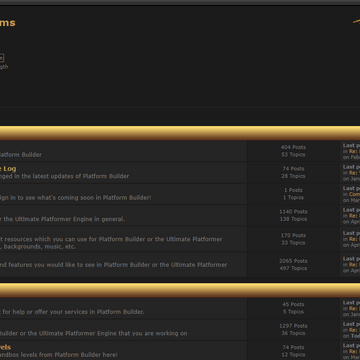Click the '2065 Posts' count
This screenshot has width=360, height=360.
pyautogui.click(x=293, y=261)
